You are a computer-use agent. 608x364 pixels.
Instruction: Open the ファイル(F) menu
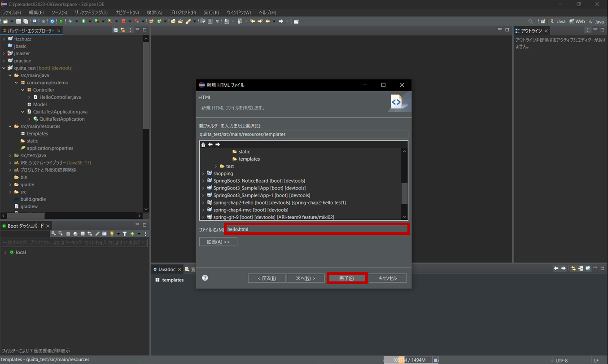coord(12,13)
